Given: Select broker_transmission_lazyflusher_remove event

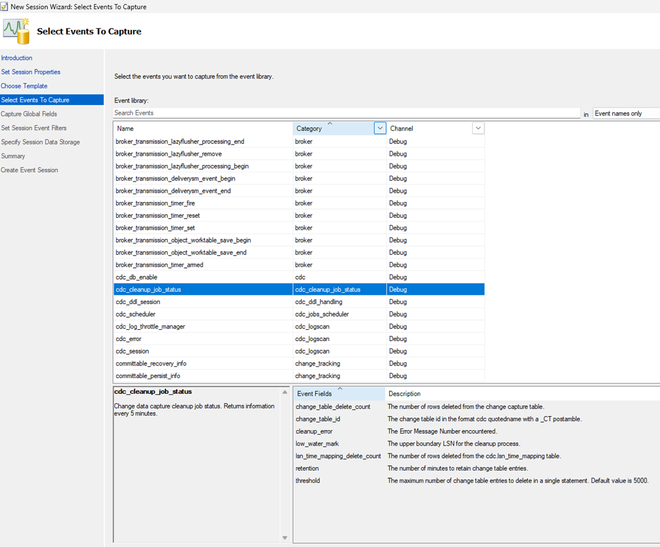Looking at the screenshot, I should click(x=169, y=154).
